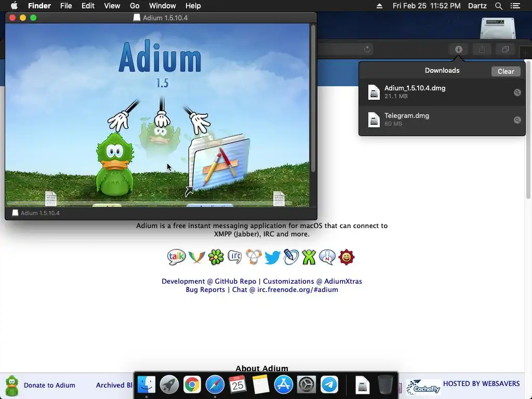This screenshot has width=532, height=399.
Task: Open the Go menu
Action: coord(135,6)
